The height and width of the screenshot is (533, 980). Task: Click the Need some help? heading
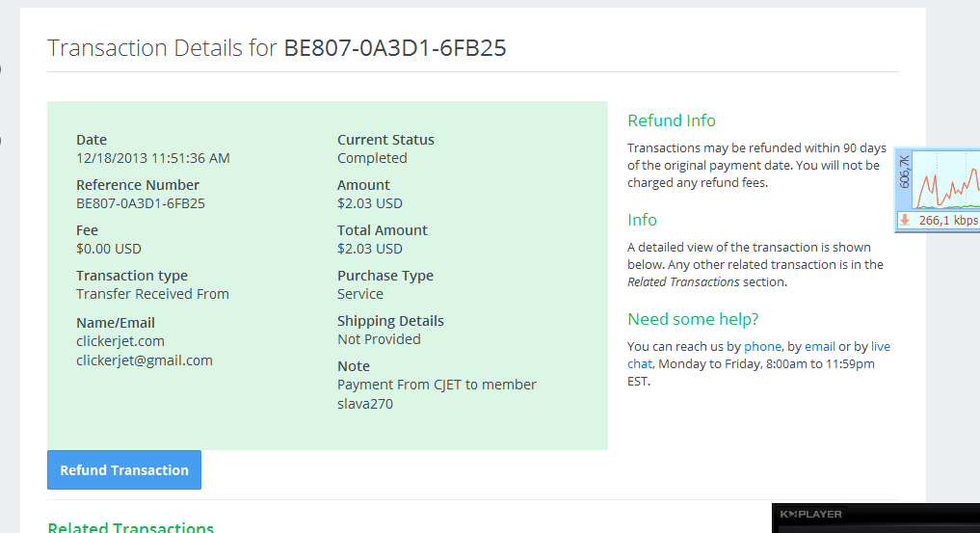(x=693, y=319)
